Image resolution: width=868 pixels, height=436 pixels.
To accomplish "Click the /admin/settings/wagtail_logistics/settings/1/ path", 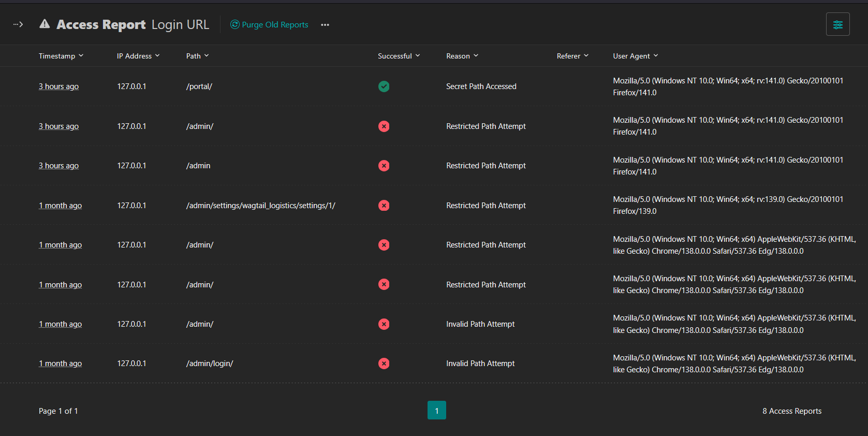I will (261, 206).
